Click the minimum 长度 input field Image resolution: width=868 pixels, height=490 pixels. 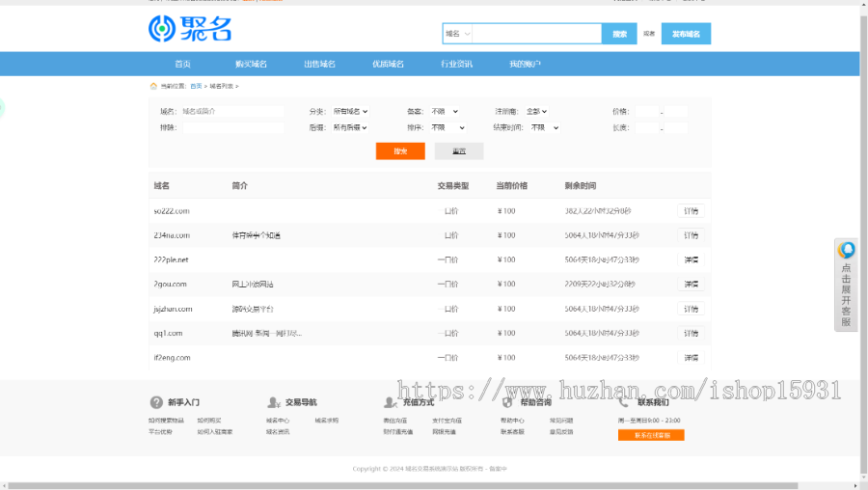pyautogui.click(x=646, y=127)
